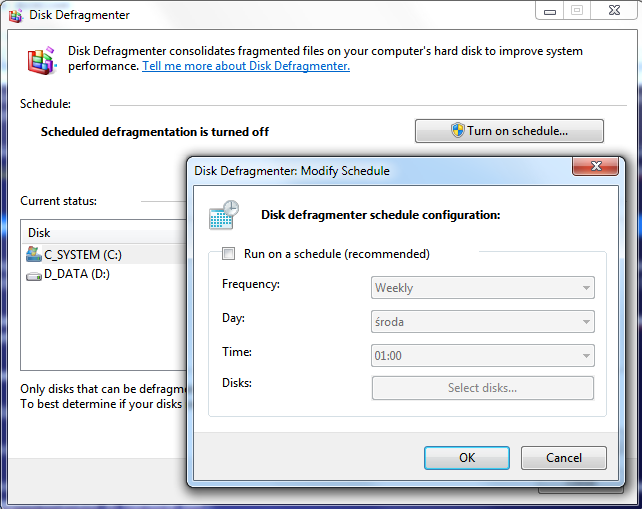This screenshot has width=642, height=509.
Task: Click Scheduled defragmentation is turned off text
Action: (x=154, y=132)
